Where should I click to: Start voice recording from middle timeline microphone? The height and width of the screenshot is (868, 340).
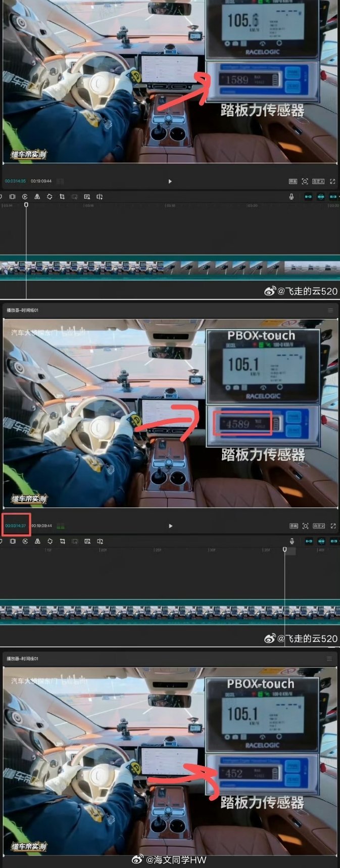(292, 541)
